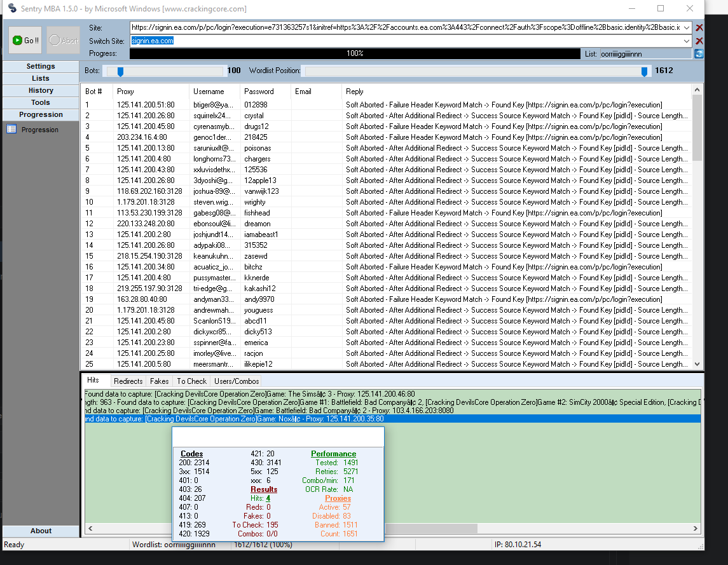Click the Sentry MBA title bar app icon
The height and width of the screenshot is (565, 728).
pyautogui.click(x=13, y=8)
